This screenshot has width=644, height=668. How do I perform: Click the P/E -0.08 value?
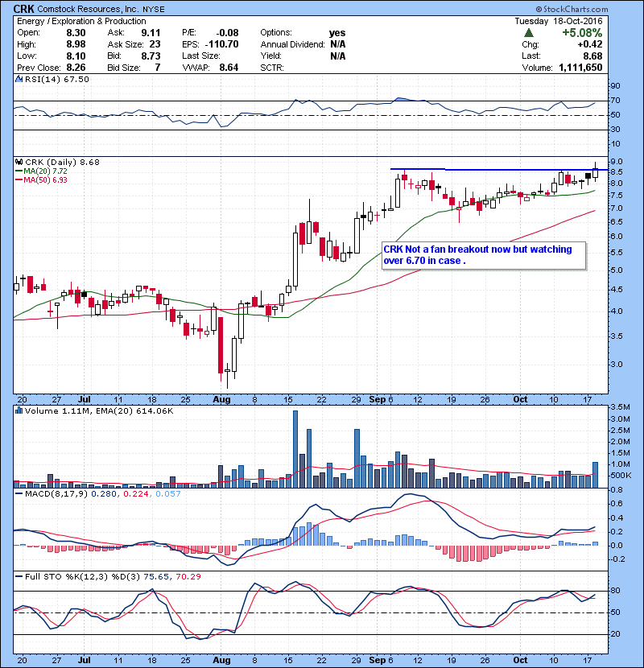[x=227, y=33]
